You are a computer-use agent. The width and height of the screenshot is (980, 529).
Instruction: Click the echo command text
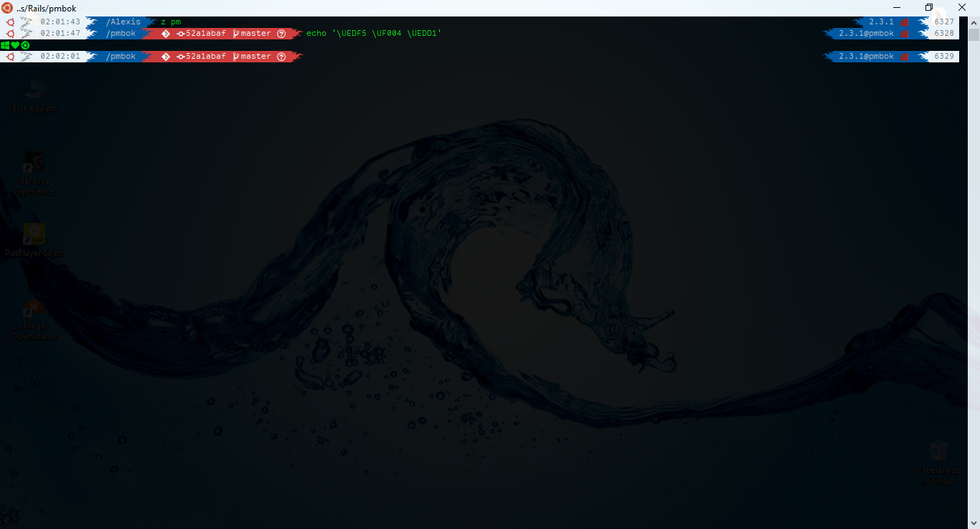pyautogui.click(x=316, y=33)
